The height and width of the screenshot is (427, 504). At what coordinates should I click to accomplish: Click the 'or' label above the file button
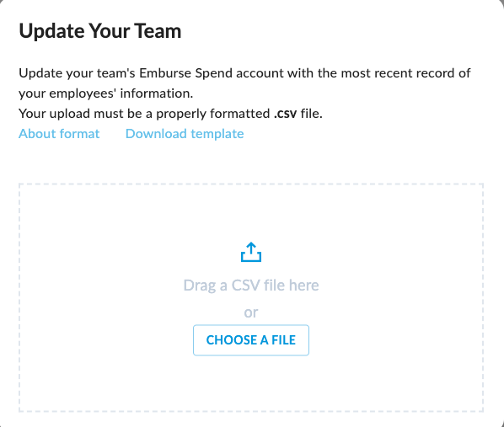251,312
